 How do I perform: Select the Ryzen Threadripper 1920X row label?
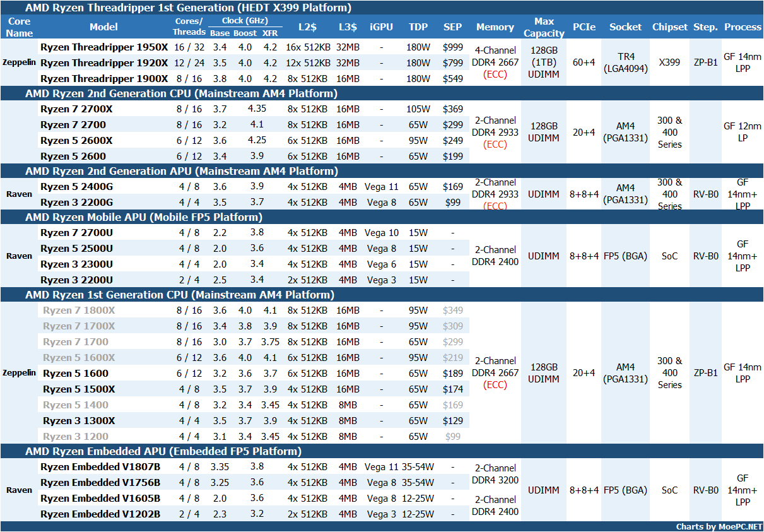point(104,63)
